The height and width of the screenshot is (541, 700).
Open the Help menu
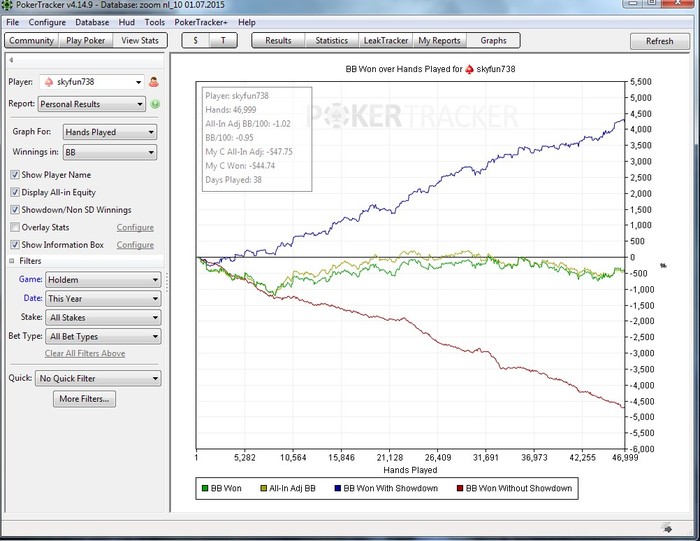click(x=246, y=22)
